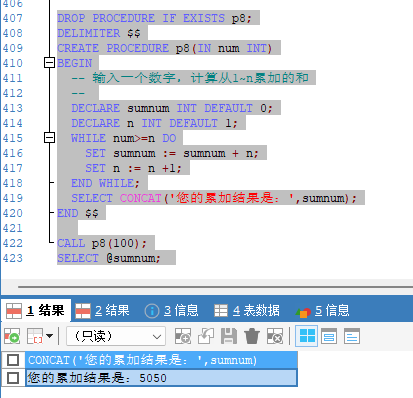The width and height of the screenshot is (413, 398).
Task: Click the WHILE num>=n DO line
Action: [123, 138]
